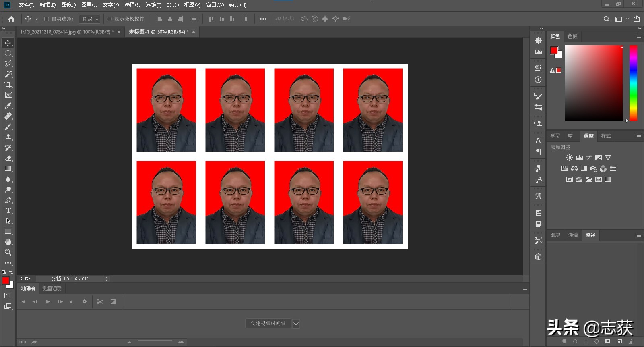Select the Magic Wand tool
Image resolution: width=644 pixels, height=347 pixels.
point(8,74)
